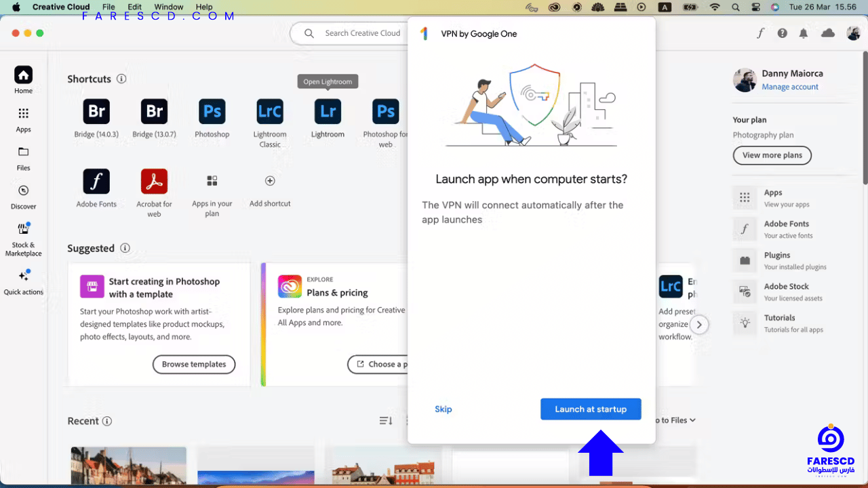
Task: Click the Photography plan text
Action: (763, 135)
